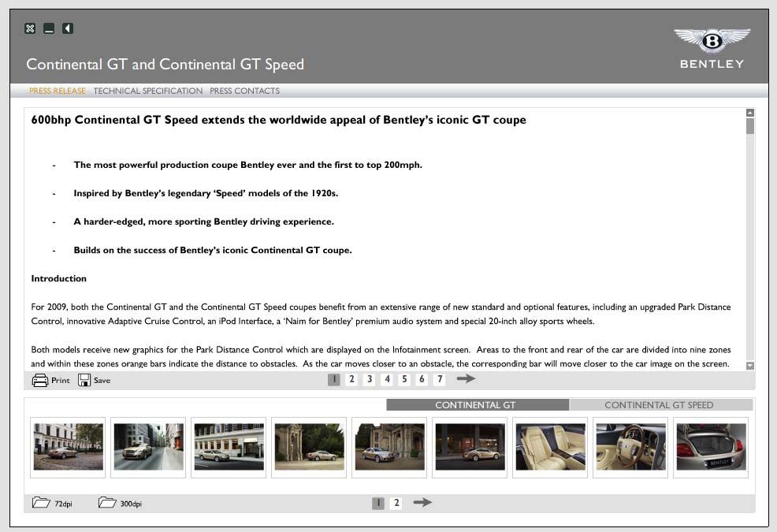Open the Press Contacts tab
The image size is (777, 532).
pos(244,91)
